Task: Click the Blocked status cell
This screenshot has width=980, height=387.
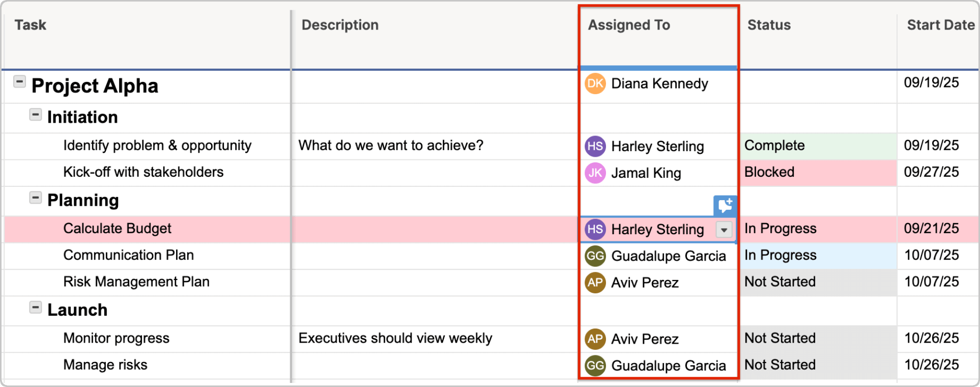Action: 817,173
